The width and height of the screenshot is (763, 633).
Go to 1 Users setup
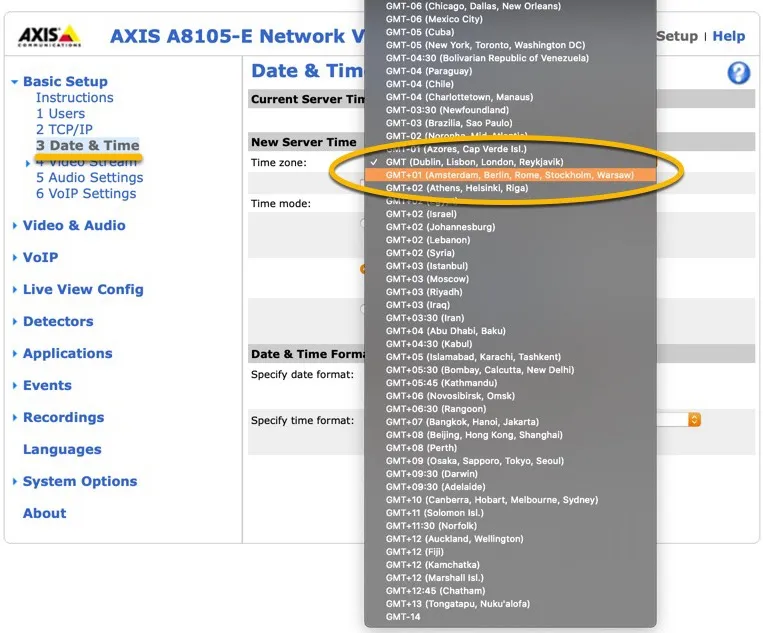[60, 113]
